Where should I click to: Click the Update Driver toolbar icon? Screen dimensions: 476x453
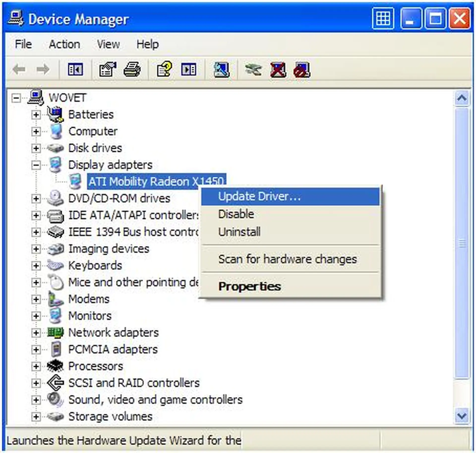click(x=253, y=69)
